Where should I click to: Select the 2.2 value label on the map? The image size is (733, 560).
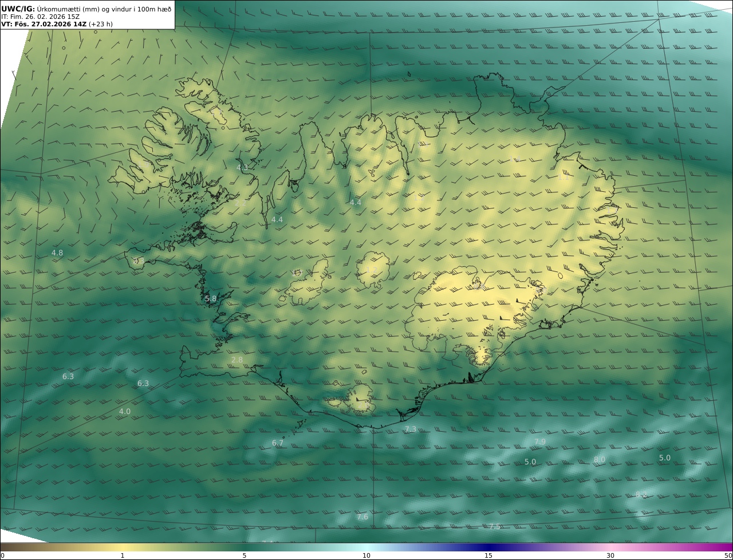point(241,203)
